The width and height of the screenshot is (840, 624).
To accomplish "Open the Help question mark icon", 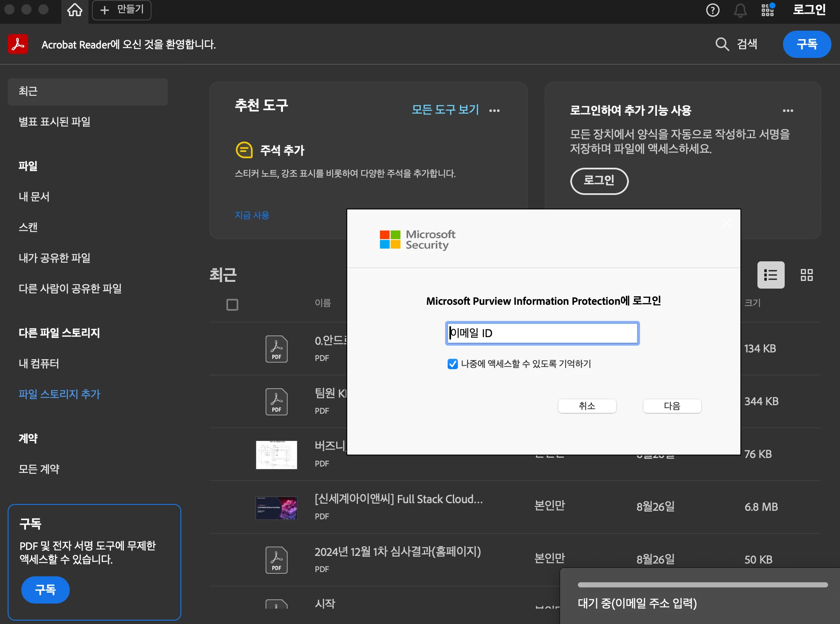I will pos(713,10).
